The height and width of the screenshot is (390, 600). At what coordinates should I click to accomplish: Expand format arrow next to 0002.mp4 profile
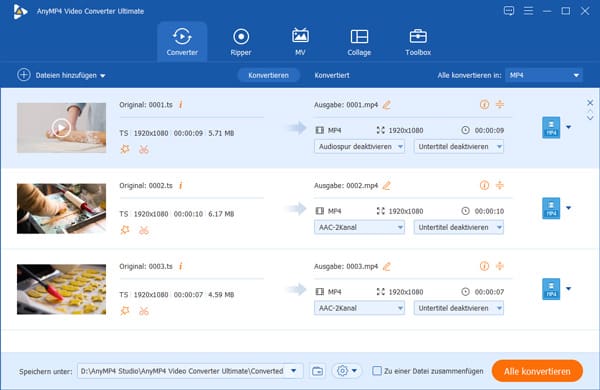point(569,208)
